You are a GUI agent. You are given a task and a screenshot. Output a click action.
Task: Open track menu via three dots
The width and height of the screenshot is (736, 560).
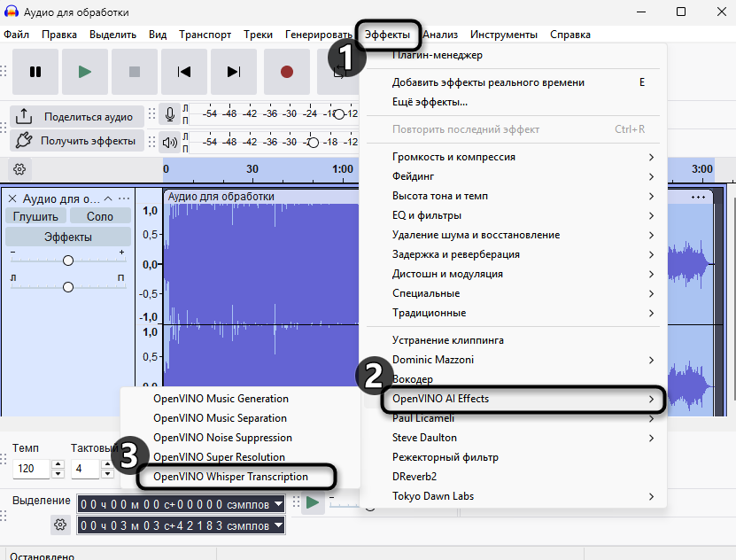pos(124,198)
